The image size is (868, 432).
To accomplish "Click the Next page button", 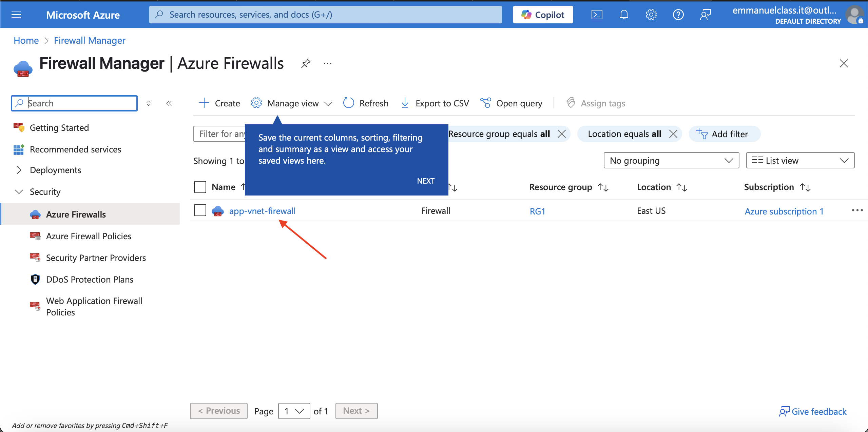I will 356,411.
